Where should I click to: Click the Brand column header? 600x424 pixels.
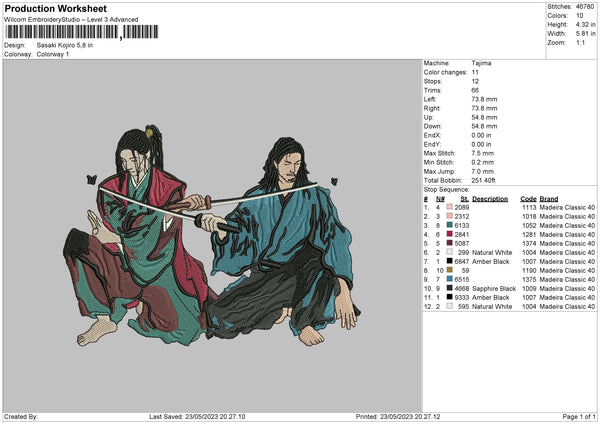(549, 199)
